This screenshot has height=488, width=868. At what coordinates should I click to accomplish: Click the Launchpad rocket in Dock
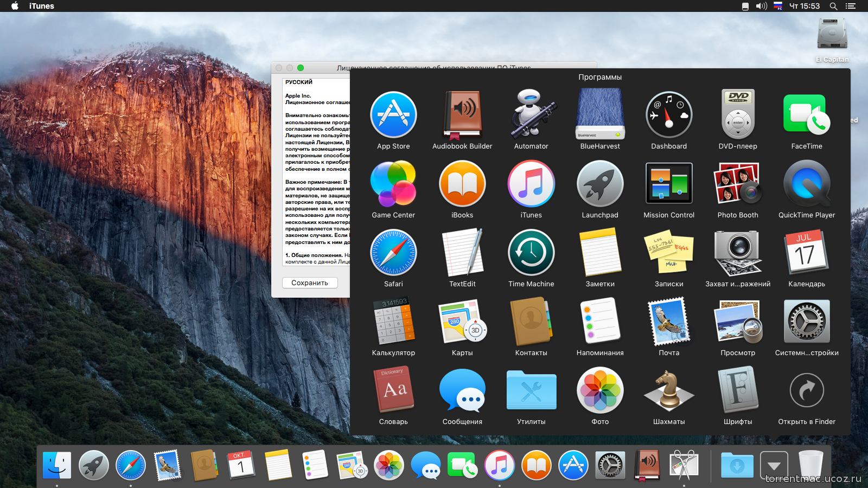(x=94, y=465)
